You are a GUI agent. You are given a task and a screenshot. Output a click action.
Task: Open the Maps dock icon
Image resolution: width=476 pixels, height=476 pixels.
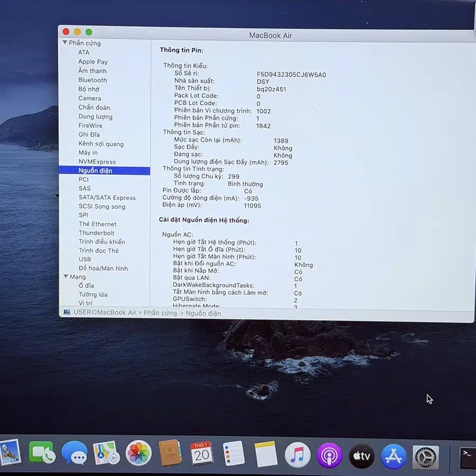(106, 453)
